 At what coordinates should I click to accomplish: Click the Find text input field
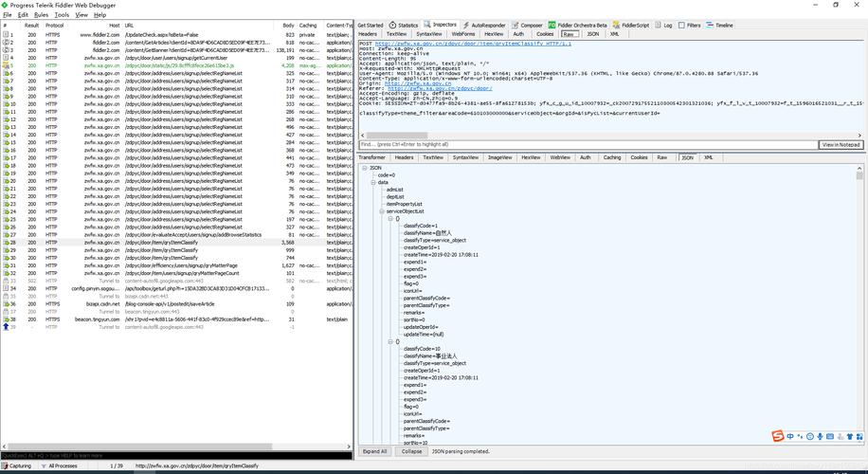click(x=588, y=145)
